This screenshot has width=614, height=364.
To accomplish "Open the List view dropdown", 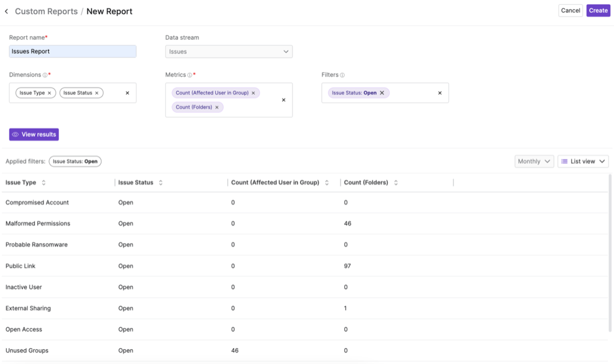I will point(583,161).
